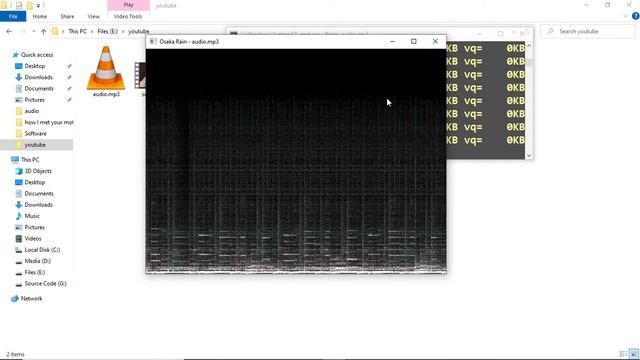Screen dimensions: 640x360
Task: Maximize the Osaka Rain audio.mp3 window
Action: [x=413, y=41]
